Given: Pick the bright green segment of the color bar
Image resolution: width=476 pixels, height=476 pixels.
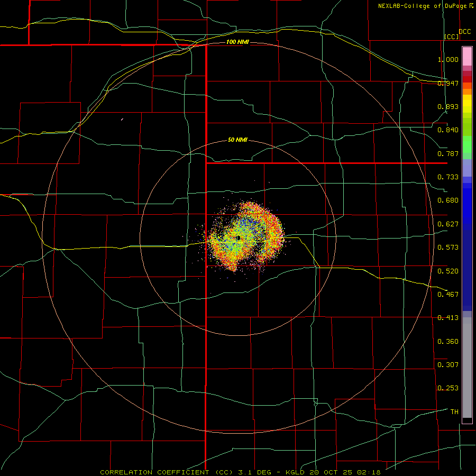Looking at the screenshot, I should (x=467, y=144).
